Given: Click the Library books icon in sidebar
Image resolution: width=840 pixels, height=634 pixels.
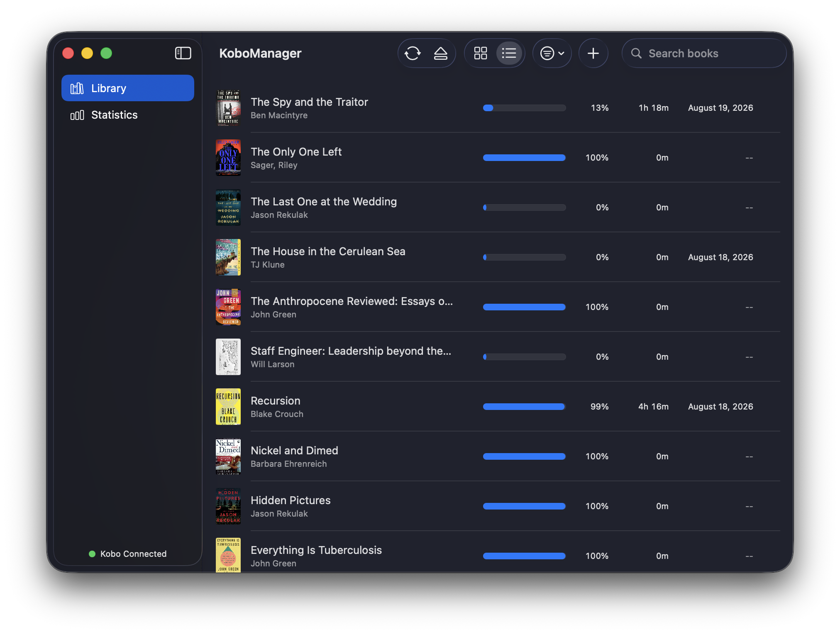Looking at the screenshot, I should (x=77, y=88).
